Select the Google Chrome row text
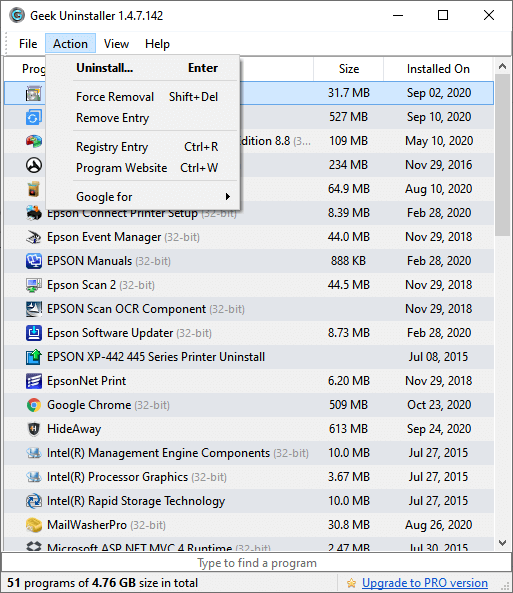 click(108, 405)
